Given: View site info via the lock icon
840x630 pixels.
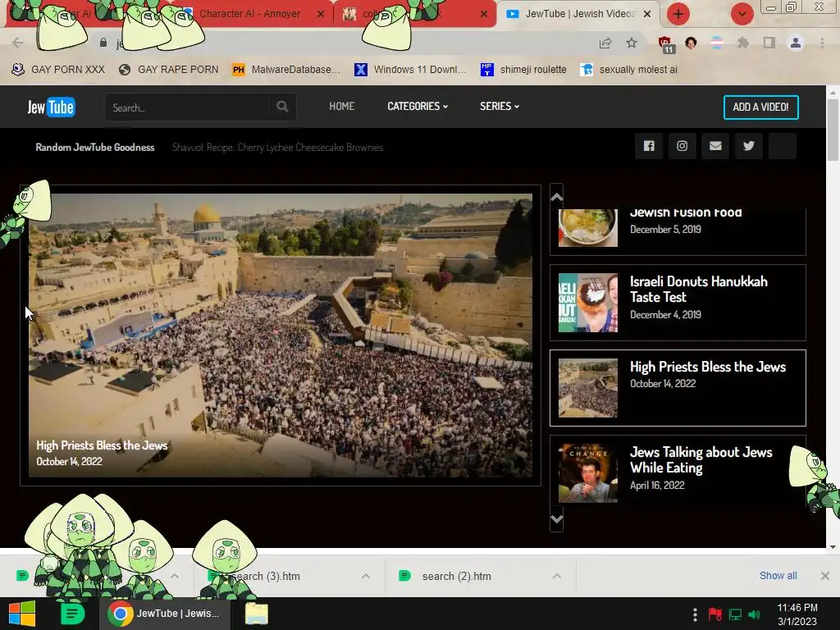Looking at the screenshot, I should tap(103, 43).
